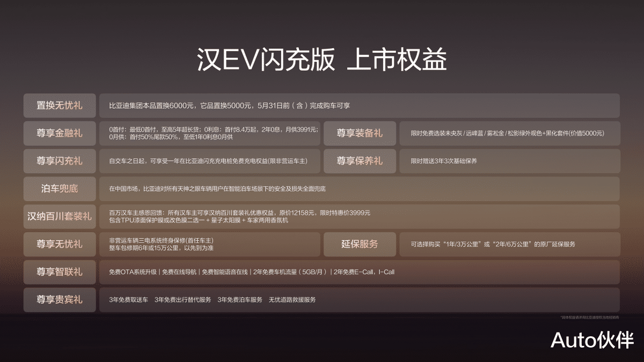This screenshot has width=644, height=362.
Task: Select the 尊享金融礼 label
Action: pos(60,134)
